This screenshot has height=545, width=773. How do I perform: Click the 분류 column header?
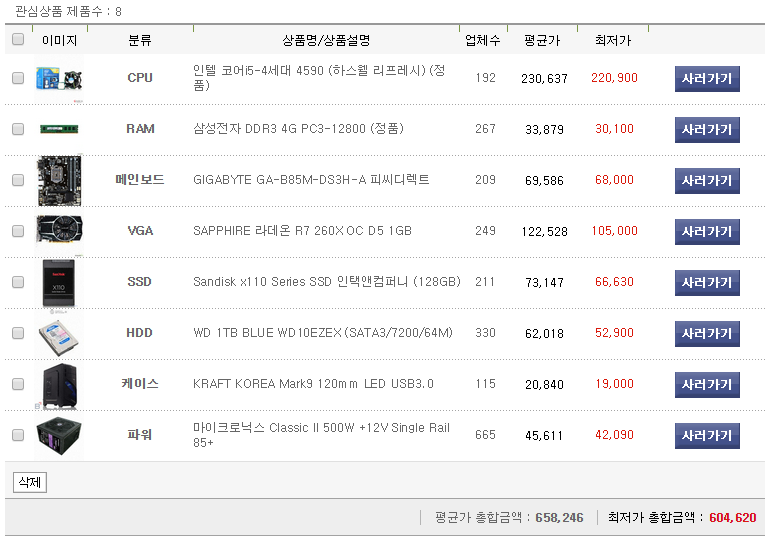pos(140,40)
